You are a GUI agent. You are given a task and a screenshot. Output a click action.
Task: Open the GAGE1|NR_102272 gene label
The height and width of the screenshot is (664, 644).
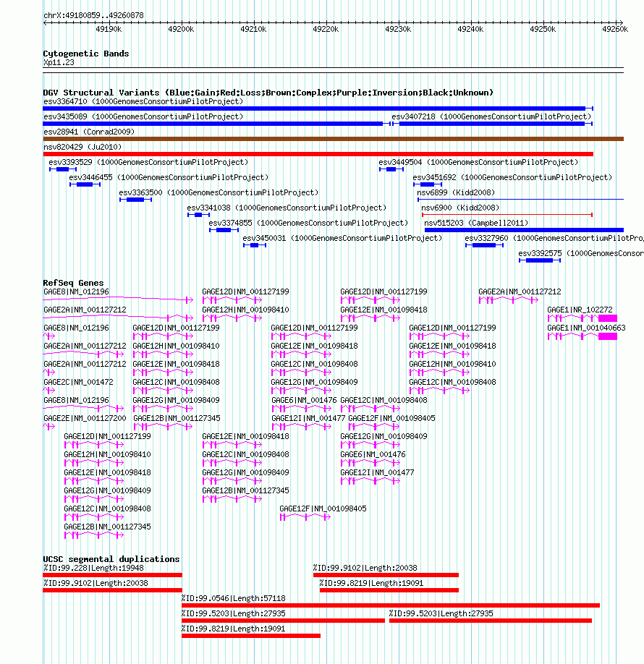click(580, 310)
